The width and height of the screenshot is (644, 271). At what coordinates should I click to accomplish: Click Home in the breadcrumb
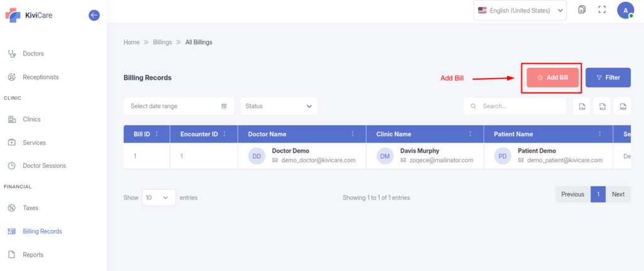pyautogui.click(x=131, y=42)
